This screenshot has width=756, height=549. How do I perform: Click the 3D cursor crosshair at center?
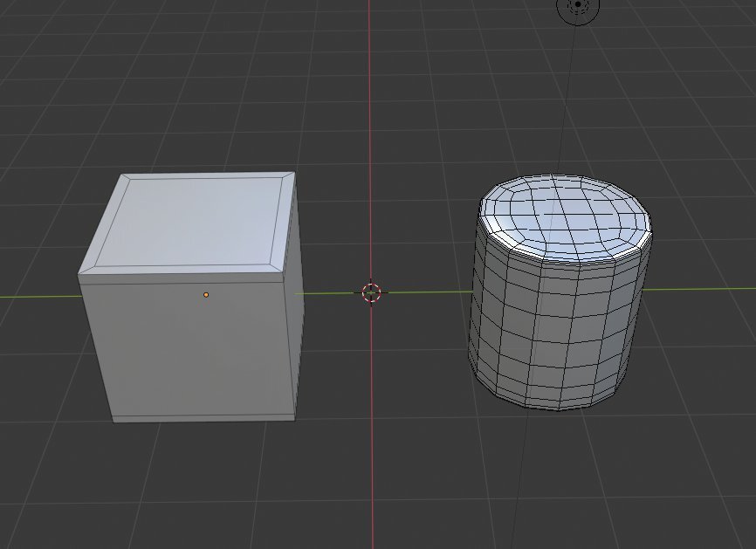(371, 292)
